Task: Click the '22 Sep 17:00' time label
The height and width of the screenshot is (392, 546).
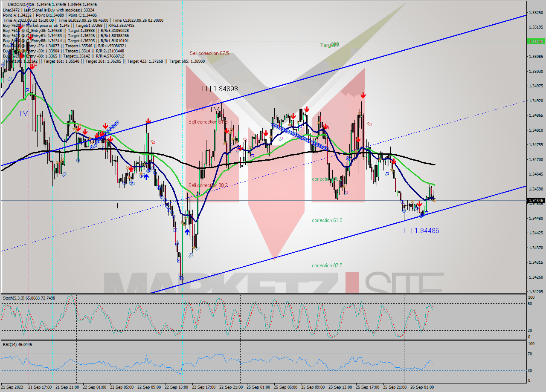Action: tap(204, 387)
